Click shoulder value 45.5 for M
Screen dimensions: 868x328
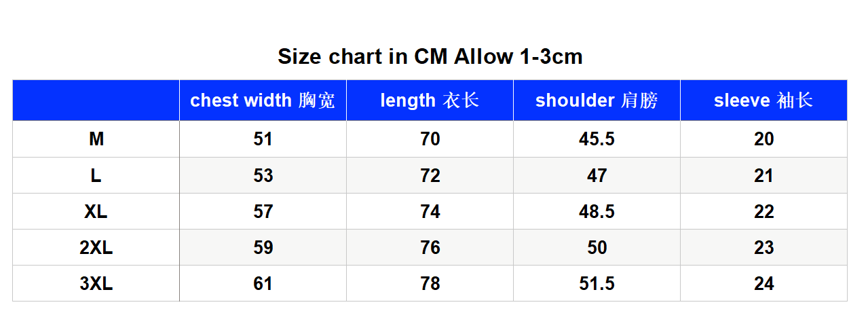[x=597, y=139]
